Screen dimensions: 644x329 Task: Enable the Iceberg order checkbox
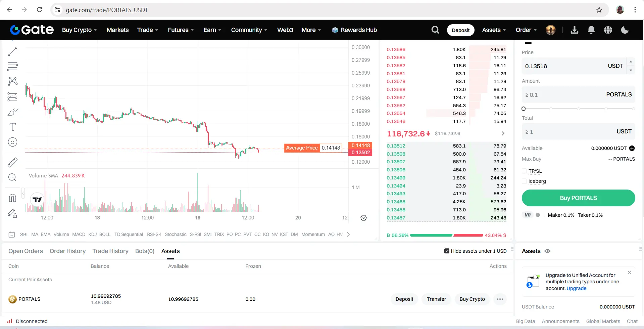(x=525, y=181)
